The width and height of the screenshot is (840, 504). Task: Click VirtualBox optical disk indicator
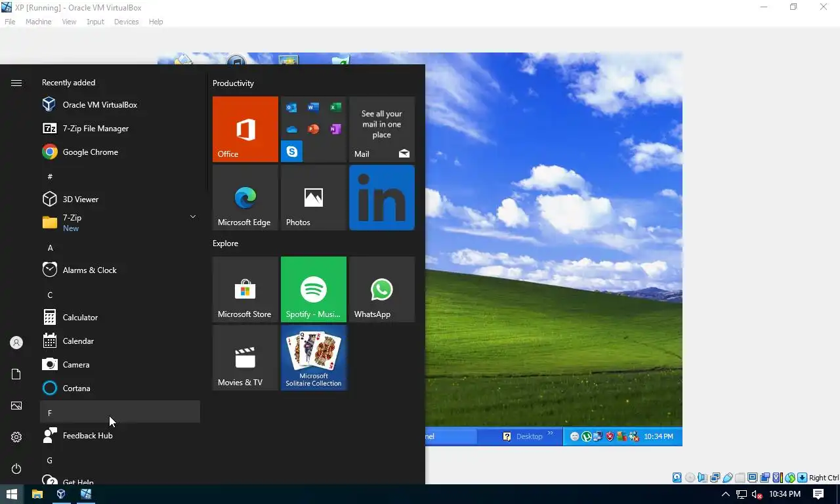pyautogui.click(x=690, y=478)
